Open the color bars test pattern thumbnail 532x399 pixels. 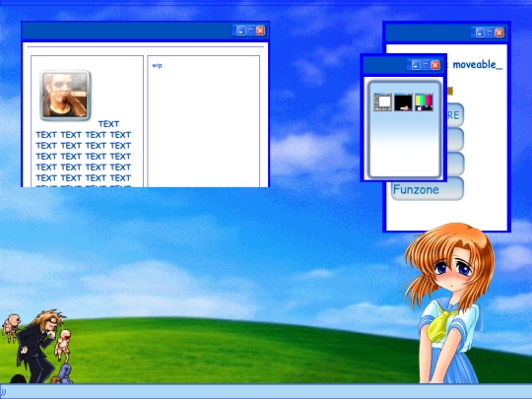(x=424, y=102)
